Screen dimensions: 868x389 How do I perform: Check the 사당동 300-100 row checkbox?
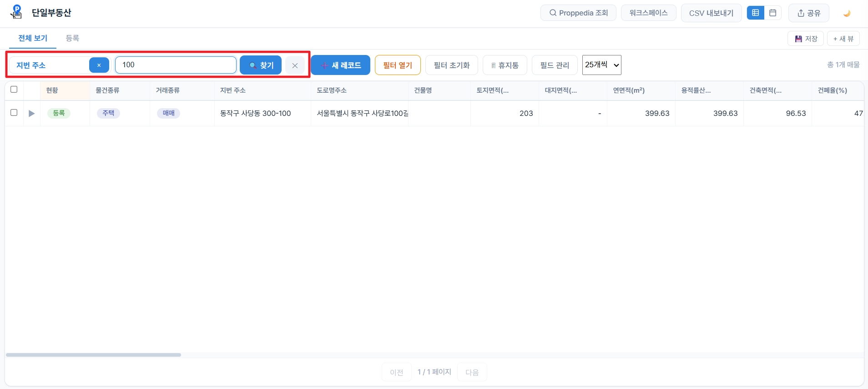[x=14, y=113]
